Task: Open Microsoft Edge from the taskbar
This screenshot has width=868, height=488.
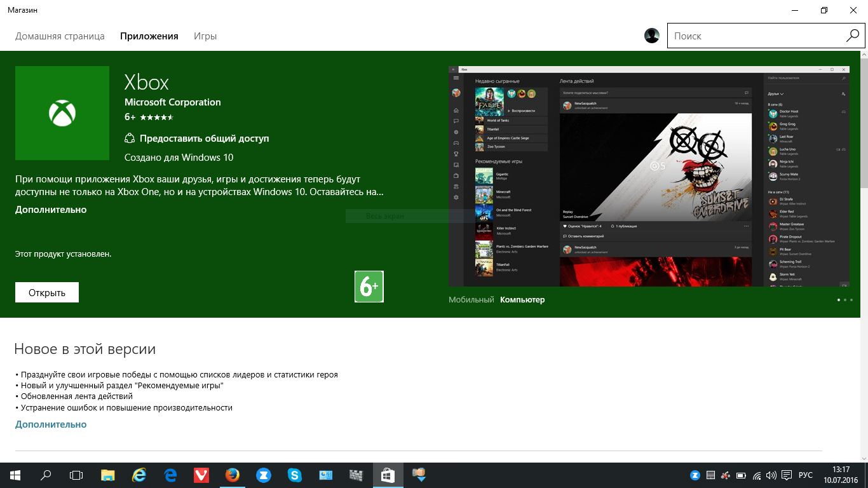Action: click(170, 475)
